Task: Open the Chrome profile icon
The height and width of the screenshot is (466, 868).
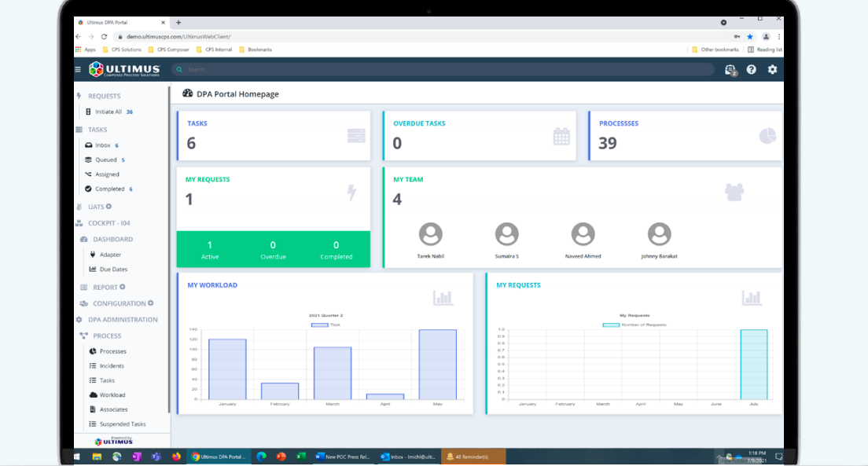Action: [766, 36]
